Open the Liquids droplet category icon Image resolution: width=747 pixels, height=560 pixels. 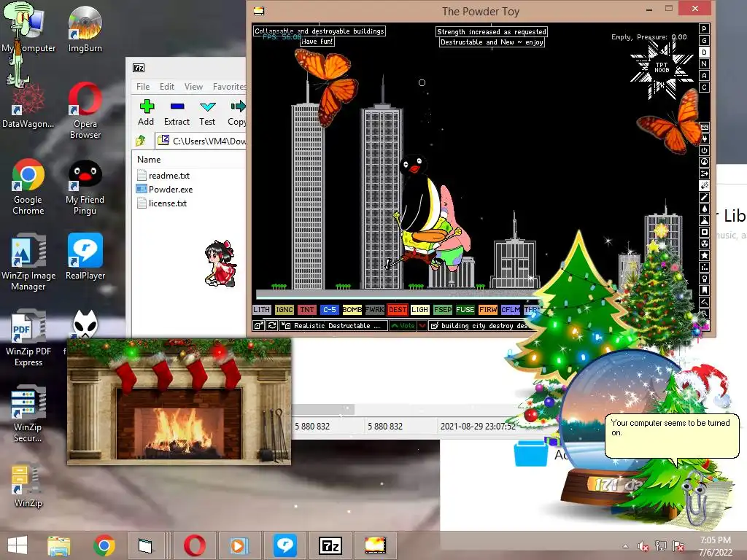point(705,209)
